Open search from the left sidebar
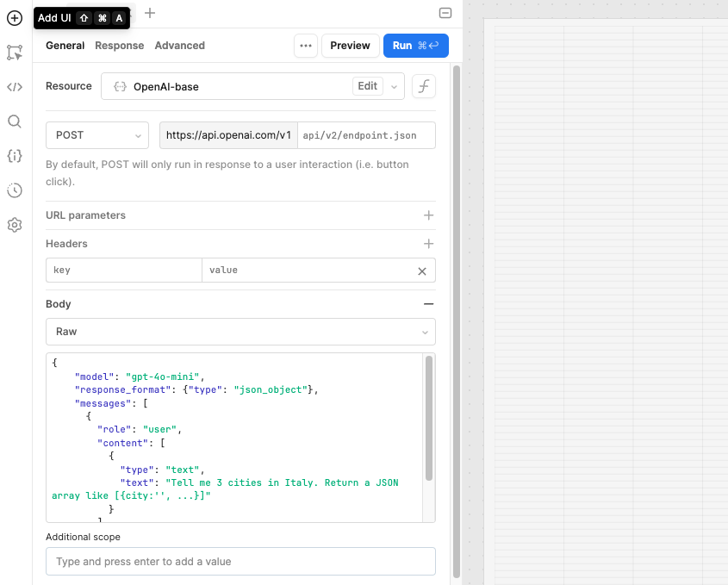Viewport: 728px width, 585px height. pyautogui.click(x=14, y=121)
